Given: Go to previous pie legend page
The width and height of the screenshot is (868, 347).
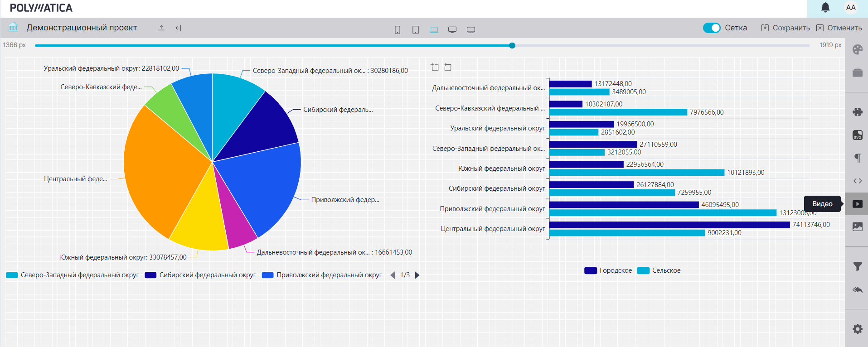Looking at the screenshot, I should click(393, 275).
